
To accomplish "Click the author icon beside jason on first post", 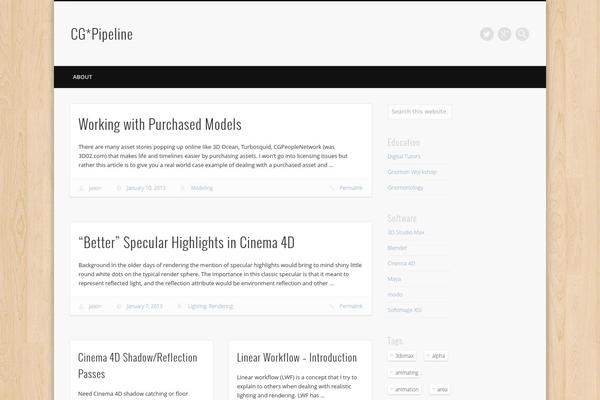I will (x=81, y=188).
